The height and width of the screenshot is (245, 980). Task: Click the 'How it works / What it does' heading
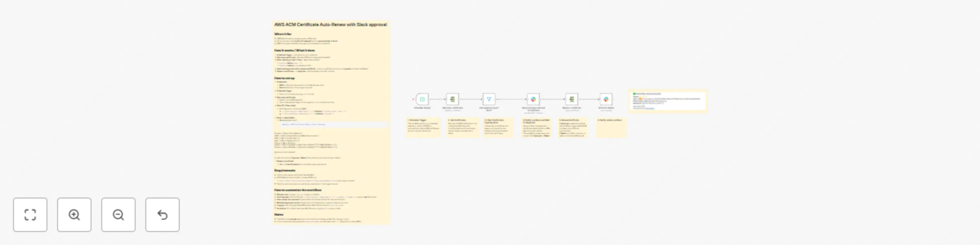tap(294, 50)
